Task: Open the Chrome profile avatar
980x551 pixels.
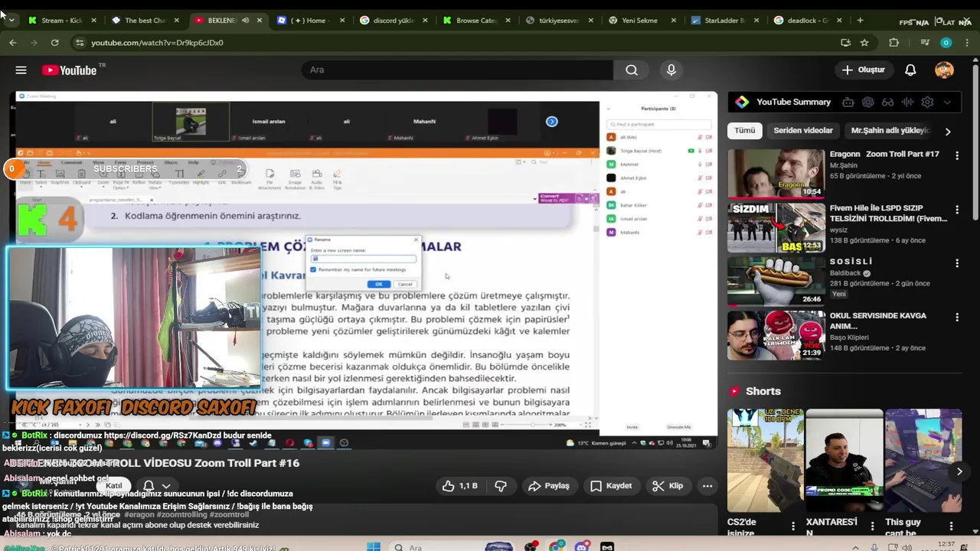Action: [x=946, y=43]
